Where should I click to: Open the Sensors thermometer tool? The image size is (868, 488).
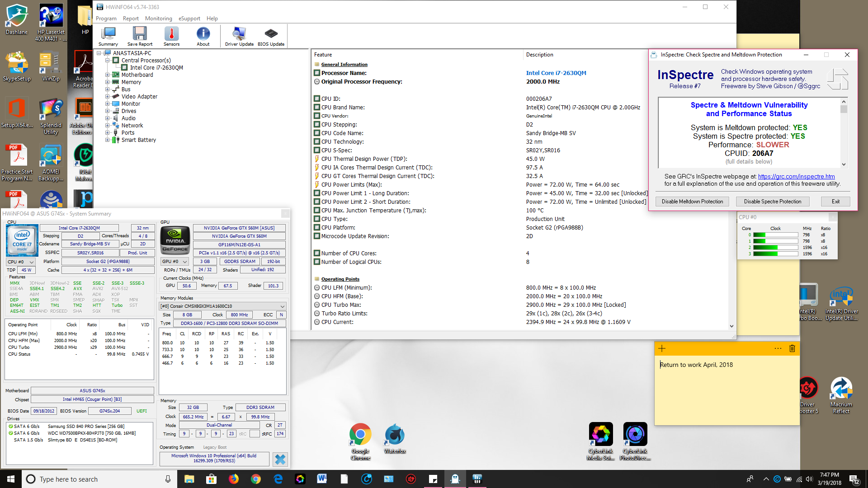[171, 36]
